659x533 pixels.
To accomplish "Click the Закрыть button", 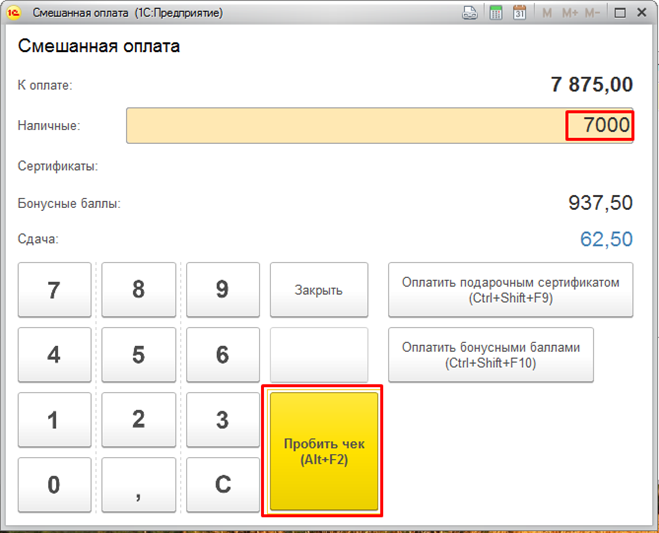I will (318, 290).
